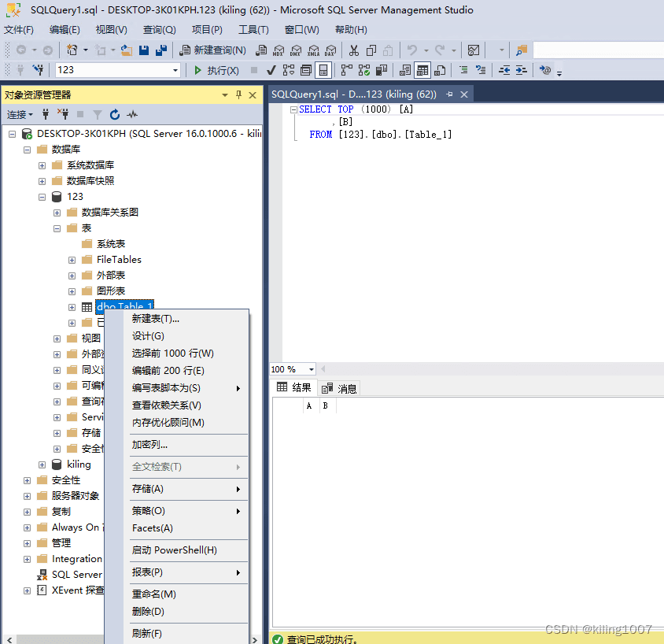Image resolution: width=664 pixels, height=644 pixels.
Task: Refresh Object Explorer with the circular arrow icon
Action: point(115,114)
